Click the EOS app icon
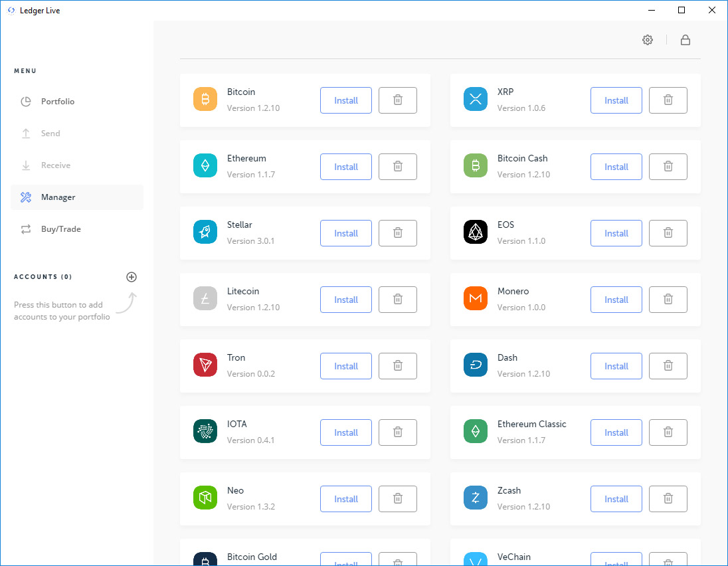 (x=476, y=232)
